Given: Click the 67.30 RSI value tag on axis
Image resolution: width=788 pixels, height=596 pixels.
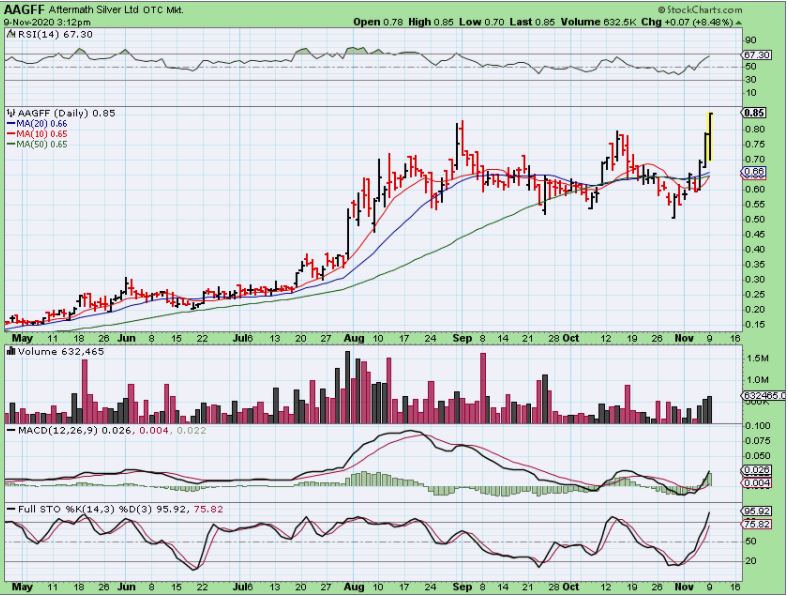Looking at the screenshot, I should tap(757, 55).
